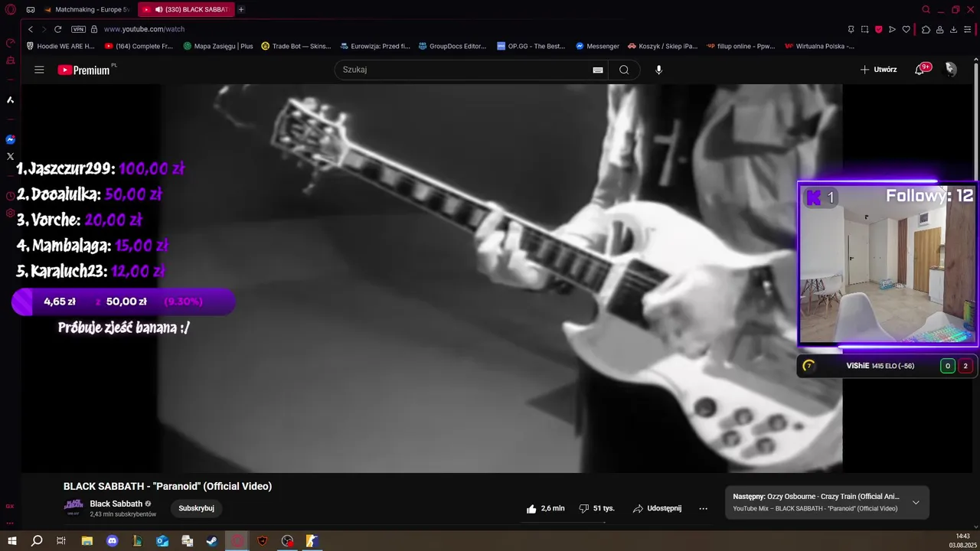Open the on-screen keyboard icon in search
This screenshot has width=980, height=551.
(x=598, y=70)
